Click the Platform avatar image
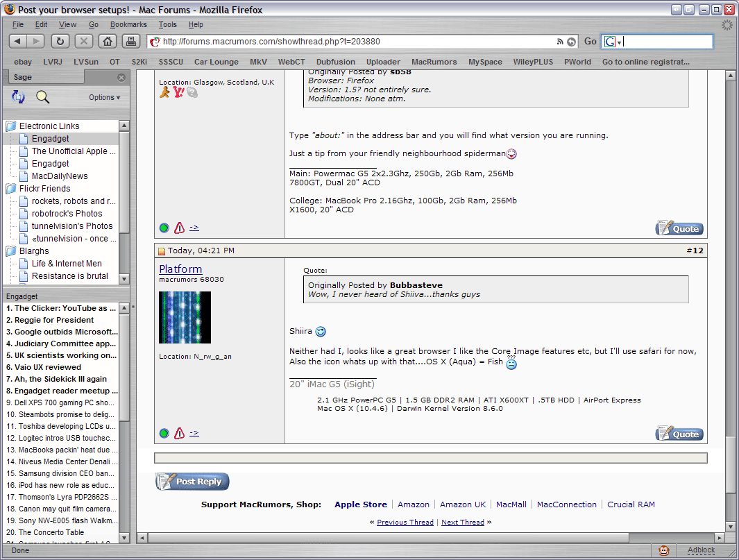The width and height of the screenshot is (739, 560). click(x=185, y=317)
